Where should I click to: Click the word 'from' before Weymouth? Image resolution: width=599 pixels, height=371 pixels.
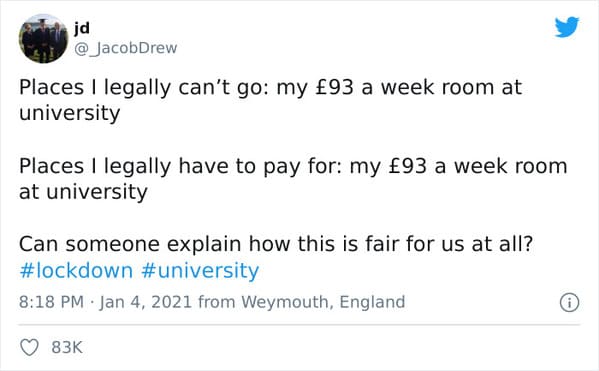(x=216, y=302)
